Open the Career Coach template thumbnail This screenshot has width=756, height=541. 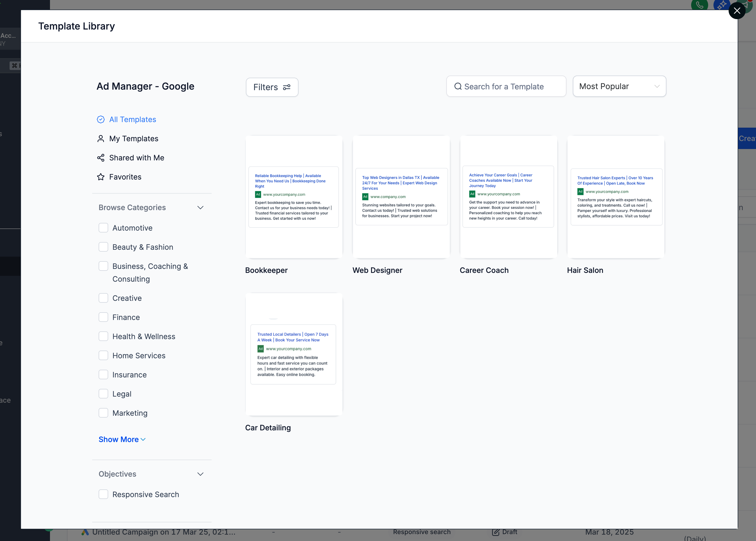click(x=508, y=197)
